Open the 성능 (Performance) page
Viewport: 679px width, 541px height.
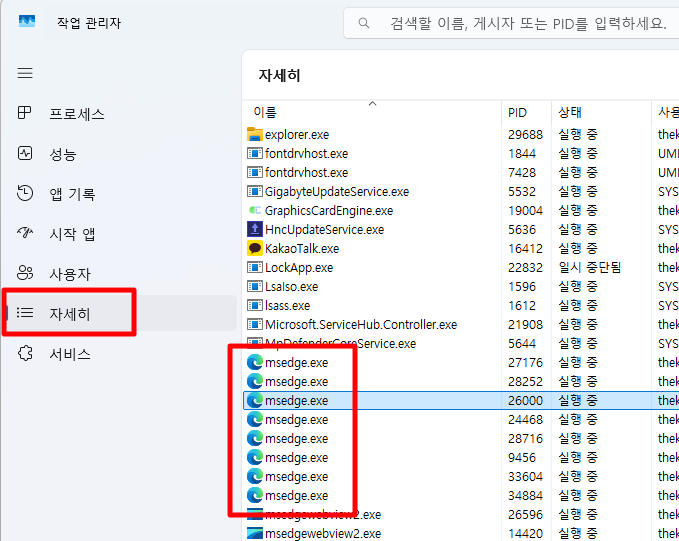point(119,154)
